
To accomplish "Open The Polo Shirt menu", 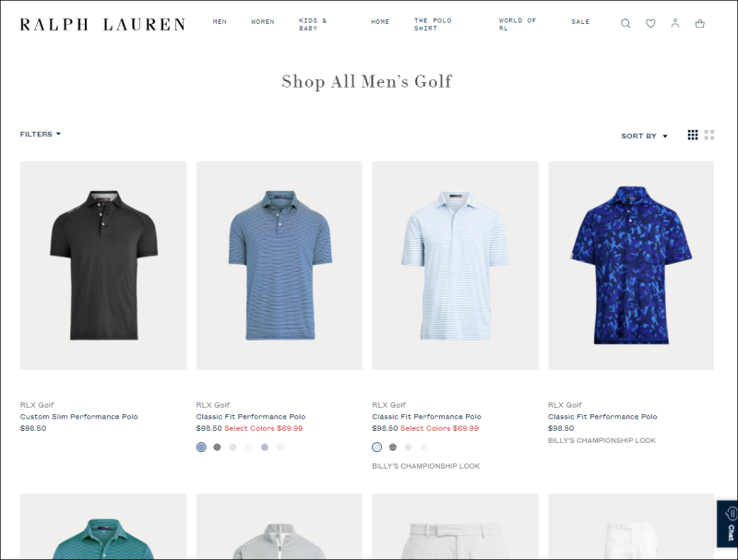I will 433,25.
